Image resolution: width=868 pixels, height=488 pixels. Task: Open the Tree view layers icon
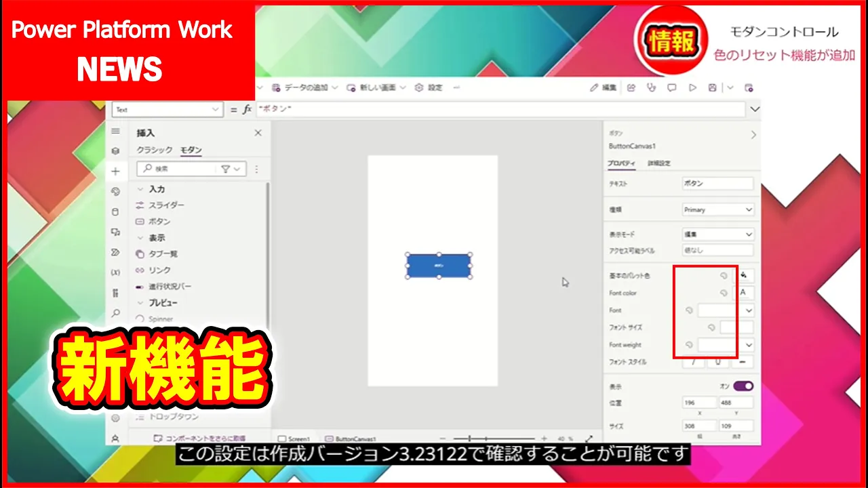tap(115, 151)
